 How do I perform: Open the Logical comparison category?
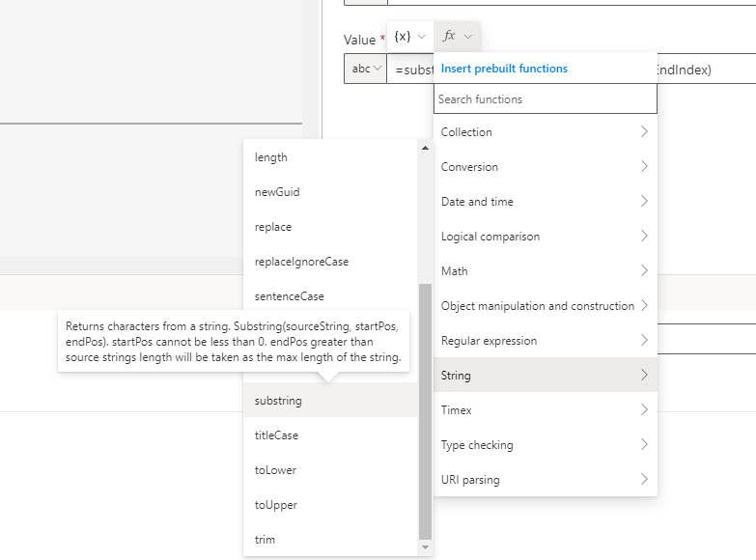click(545, 237)
